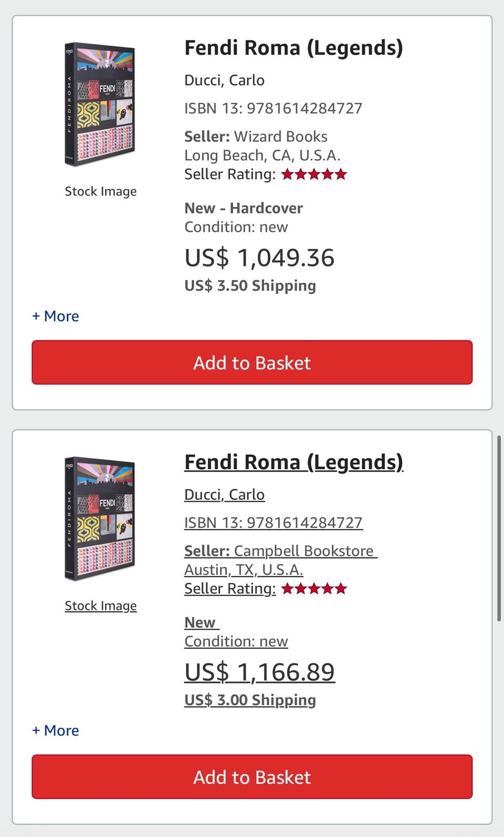
Task: Click author Ducci, Carlo in second listing
Action: [224, 495]
